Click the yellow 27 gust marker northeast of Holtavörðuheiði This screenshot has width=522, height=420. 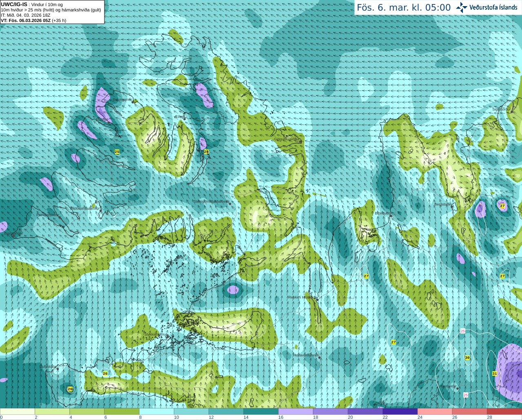pyautogui.click(x=394, y=342)
